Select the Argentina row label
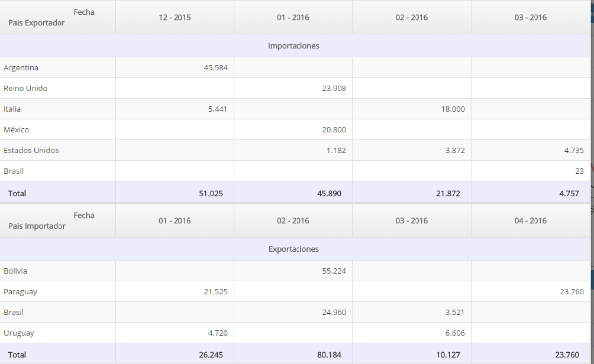Image resolution: width=594 pixels, height=364 pixels. click(x=21, y=68)
